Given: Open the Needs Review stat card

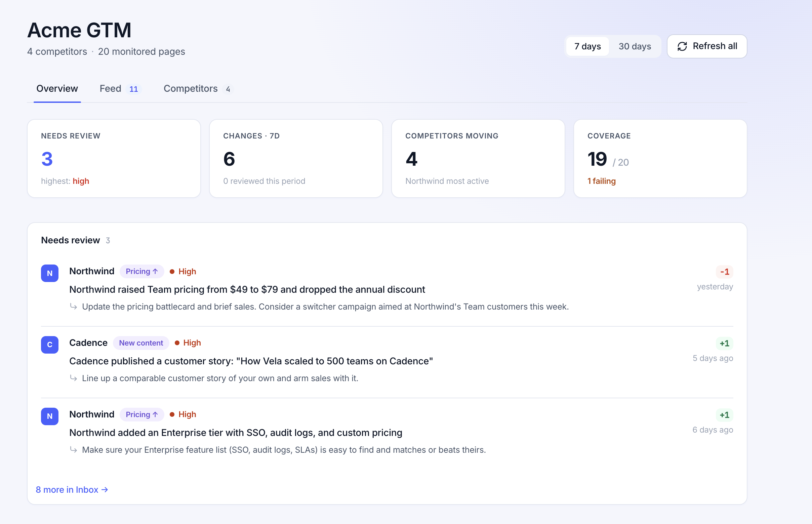Looking at the screenshot, I should coord(114,158).
